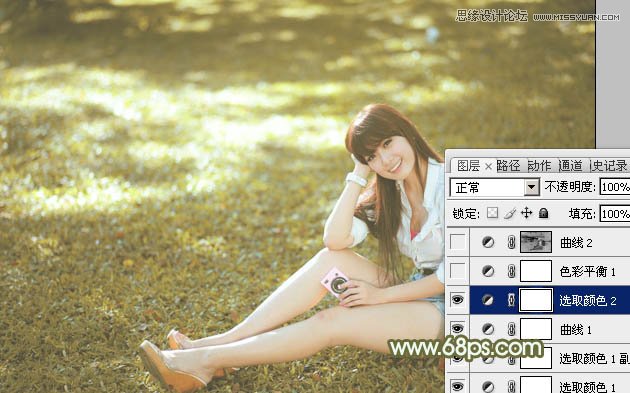The image size is (630, 393).
Task: Switch to the 图层 (Layers) tab
Action: click(468, 166)
